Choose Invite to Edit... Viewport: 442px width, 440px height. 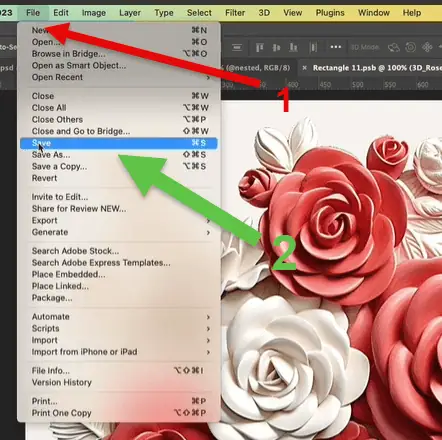[119, 197]
